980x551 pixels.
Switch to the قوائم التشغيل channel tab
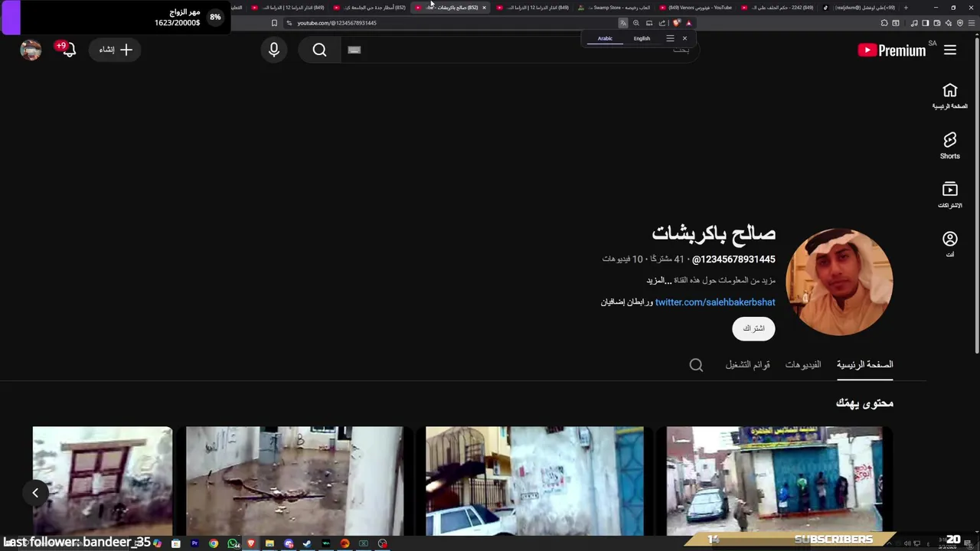pyautogui.click(x=747, y=364)
